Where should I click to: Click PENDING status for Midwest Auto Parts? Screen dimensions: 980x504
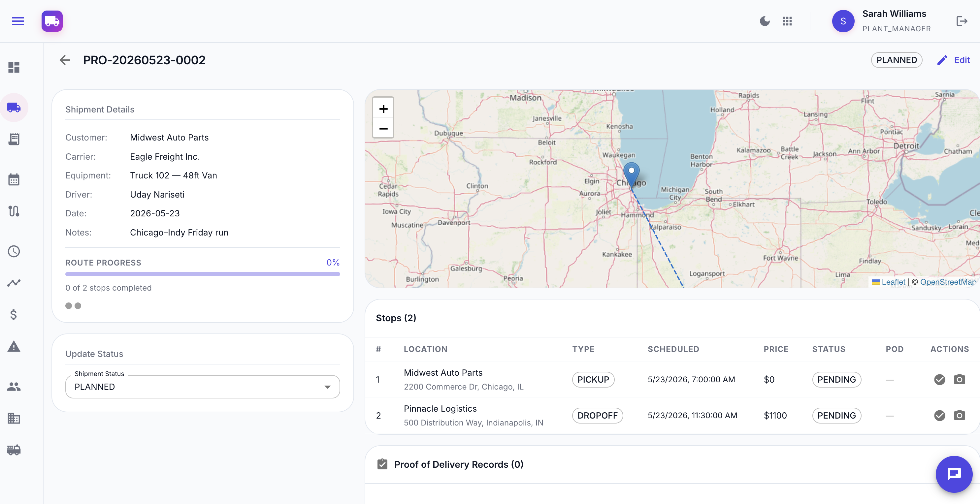click(x=836, y=380)
